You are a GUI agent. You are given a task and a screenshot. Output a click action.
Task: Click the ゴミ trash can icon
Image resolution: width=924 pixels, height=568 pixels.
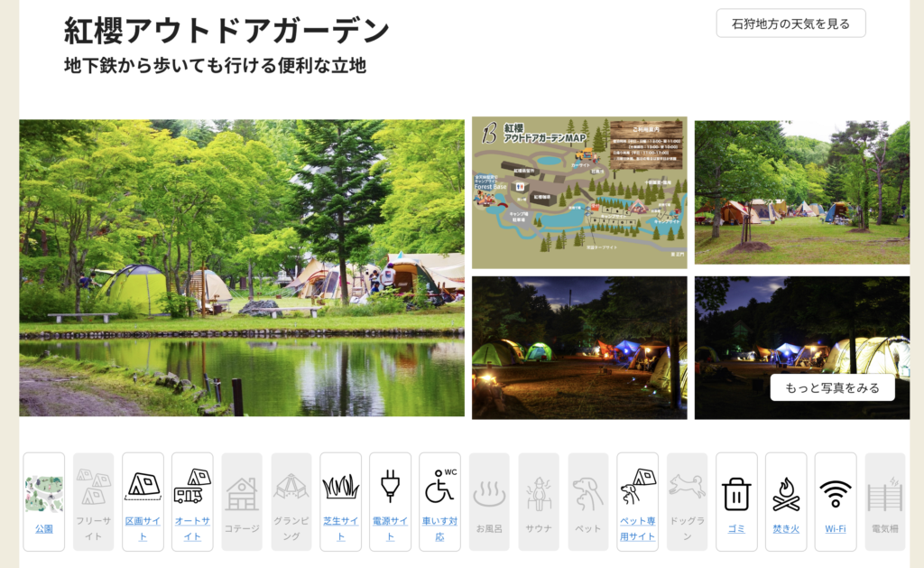pos(736,493)
